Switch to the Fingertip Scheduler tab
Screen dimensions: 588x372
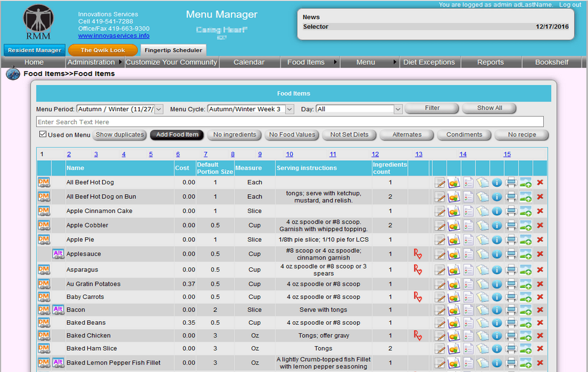173,51
